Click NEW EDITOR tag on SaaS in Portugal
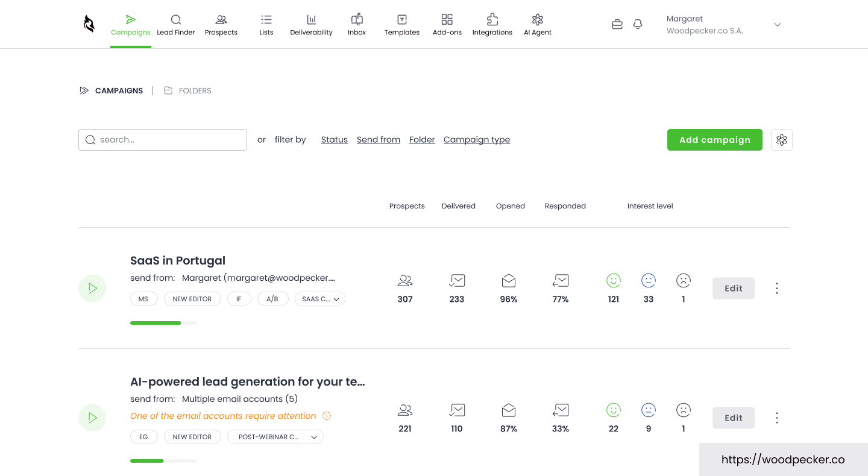The height and width of the screenshot is (476, 868). [x=192, y=299]
